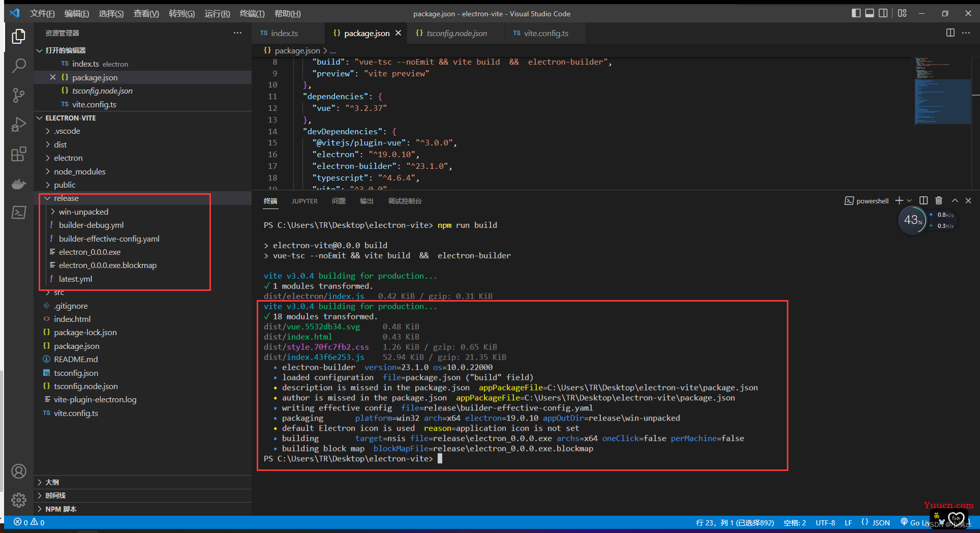This screenshot has height=533, width=980.
Task: Open the Edit menu
Action: [77, 14]
